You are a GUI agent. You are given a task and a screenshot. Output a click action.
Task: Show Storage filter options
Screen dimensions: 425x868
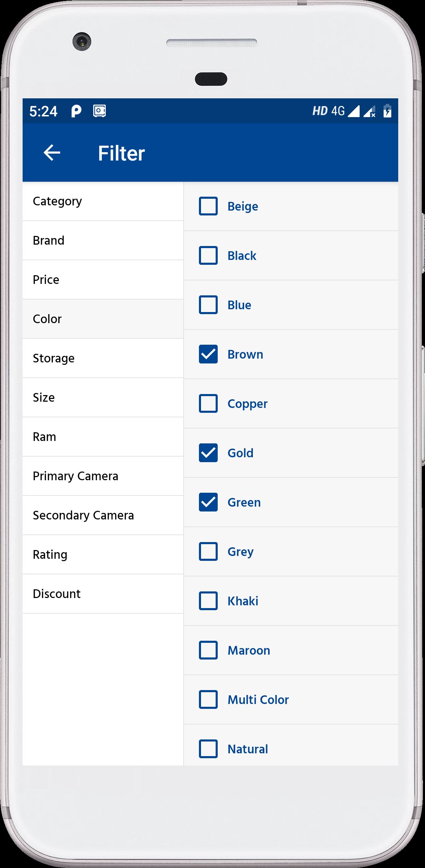[x=54, y=358]
